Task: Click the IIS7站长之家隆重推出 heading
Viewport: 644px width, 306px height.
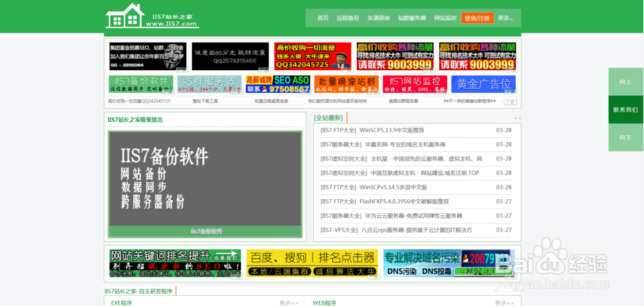Action: pos(135,120)
